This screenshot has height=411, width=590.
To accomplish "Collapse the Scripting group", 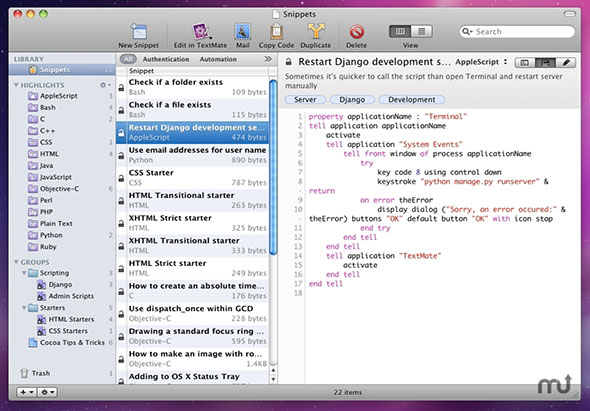I will pyautogui.click(x=24, y=273).
